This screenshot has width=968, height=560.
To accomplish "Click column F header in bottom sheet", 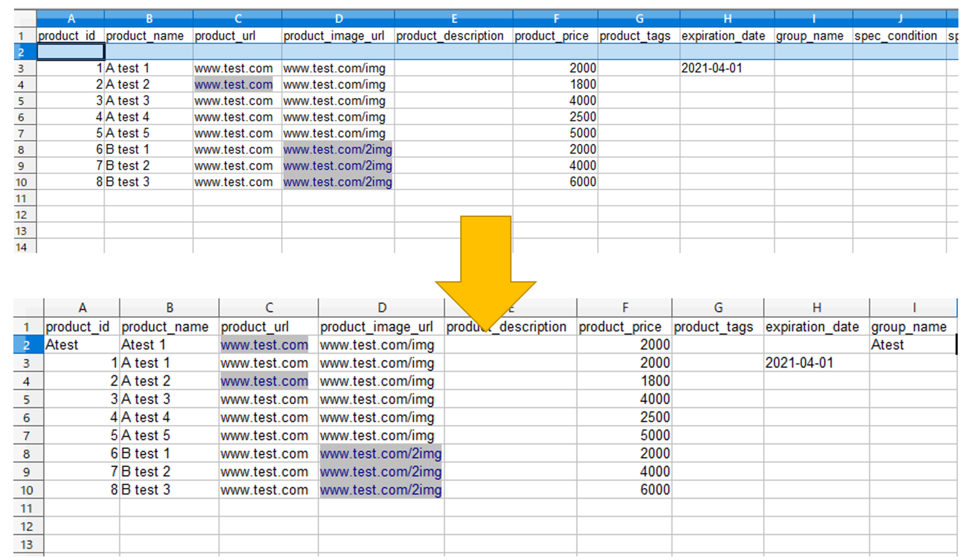I will click(x=625, y=308).
